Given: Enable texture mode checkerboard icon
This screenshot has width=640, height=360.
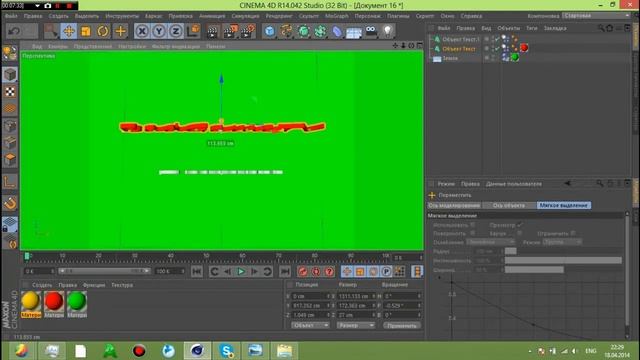Looking at the screenshot, I should pos(10,92).
